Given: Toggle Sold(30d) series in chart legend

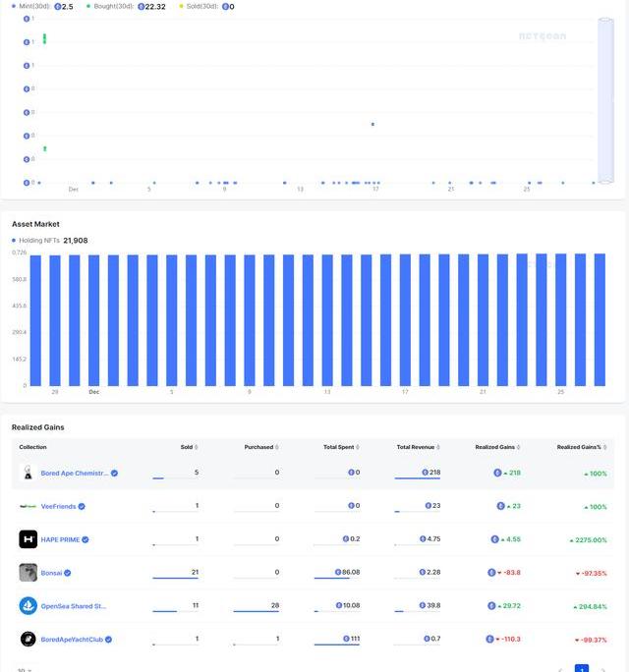Looking at the screenshot, I should tap(199, 6).
